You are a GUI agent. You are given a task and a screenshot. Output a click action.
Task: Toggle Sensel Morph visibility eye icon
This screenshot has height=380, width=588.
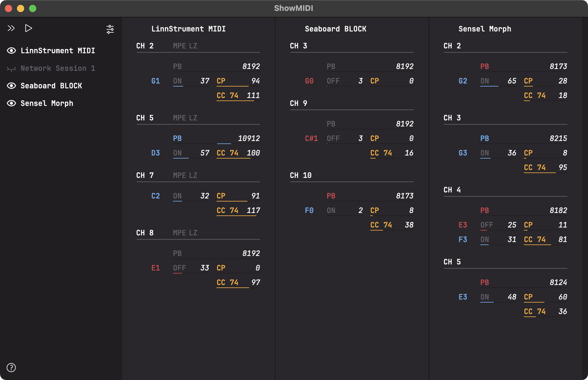click(x=11, y=103)
